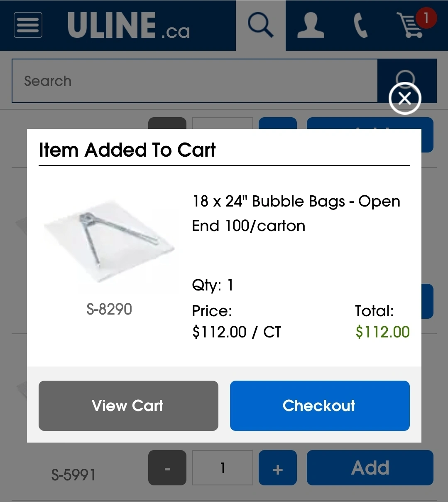This screenshot has width=448, height=502.
Task: Click the 18 x 24" Bubble Bags title
Action: point(296,213)
